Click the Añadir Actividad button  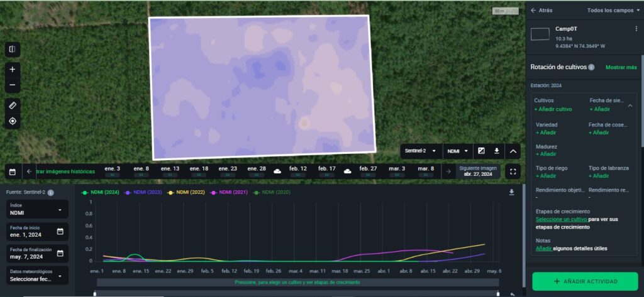pos(585,281)
